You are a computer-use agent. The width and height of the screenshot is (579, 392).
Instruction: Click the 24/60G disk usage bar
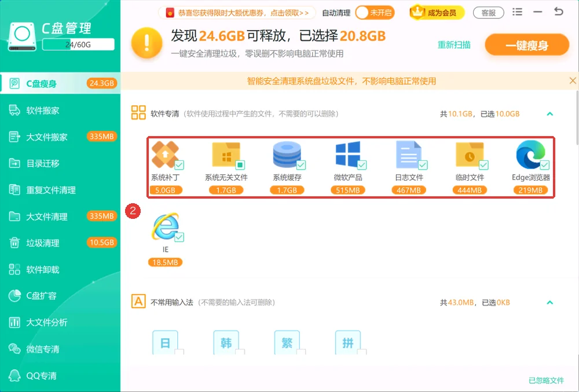pyautogui.click(x=78, y=44)
